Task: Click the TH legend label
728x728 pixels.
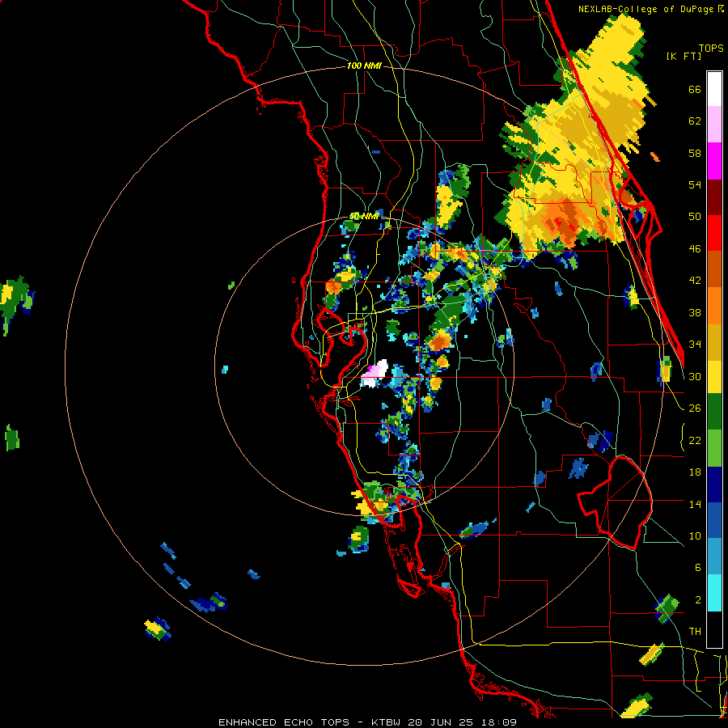Action: [x=695, y=632]
